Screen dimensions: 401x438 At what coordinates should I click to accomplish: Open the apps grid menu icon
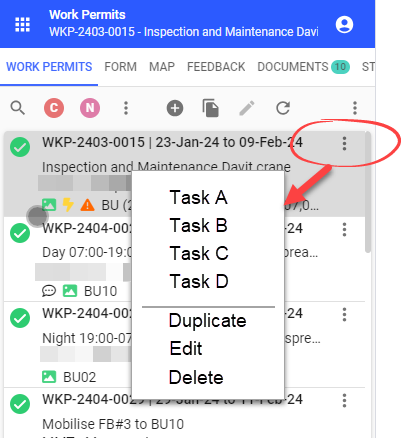[23, 25]
